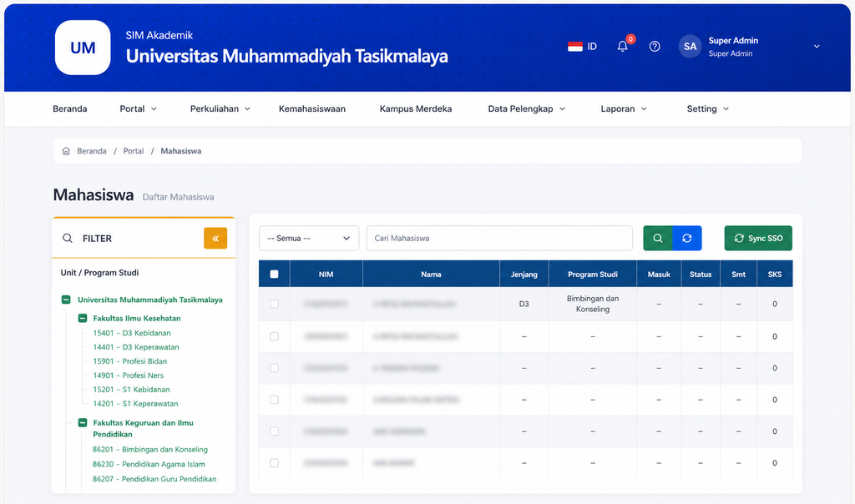The height and width of the screenshot is (504, 855).
Task: Open the Super Admin account dropdown arrow
Action: tap(817, 47)
